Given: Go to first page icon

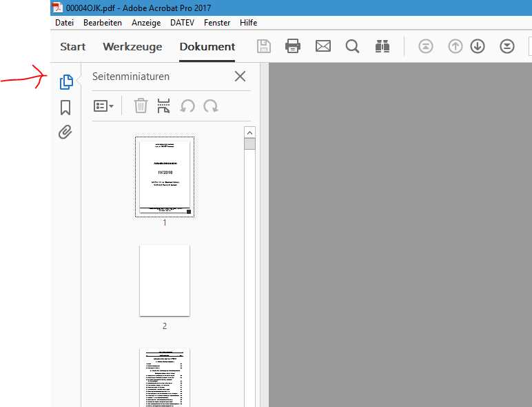Looking at the screenshot, I should tap(425, 46).
